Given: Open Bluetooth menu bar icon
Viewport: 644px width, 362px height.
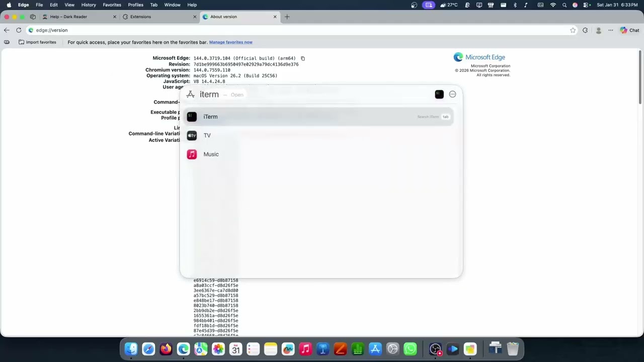Looking at the screenshot, I should pos(515,5).
